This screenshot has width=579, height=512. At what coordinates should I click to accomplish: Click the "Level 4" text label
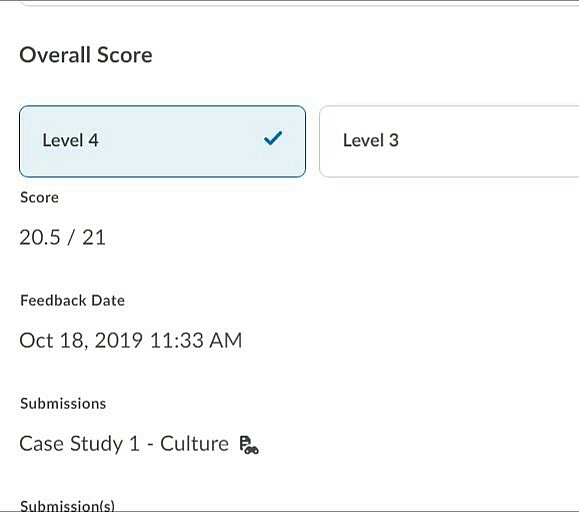coord(71,140)
